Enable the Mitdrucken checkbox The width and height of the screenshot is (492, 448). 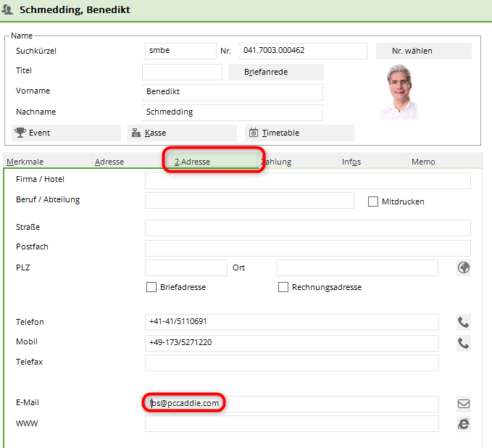point(372,202)
